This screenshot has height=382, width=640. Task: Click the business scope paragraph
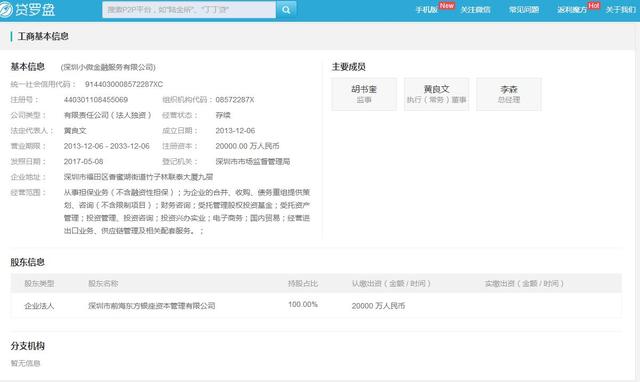(x=187, y=212)
